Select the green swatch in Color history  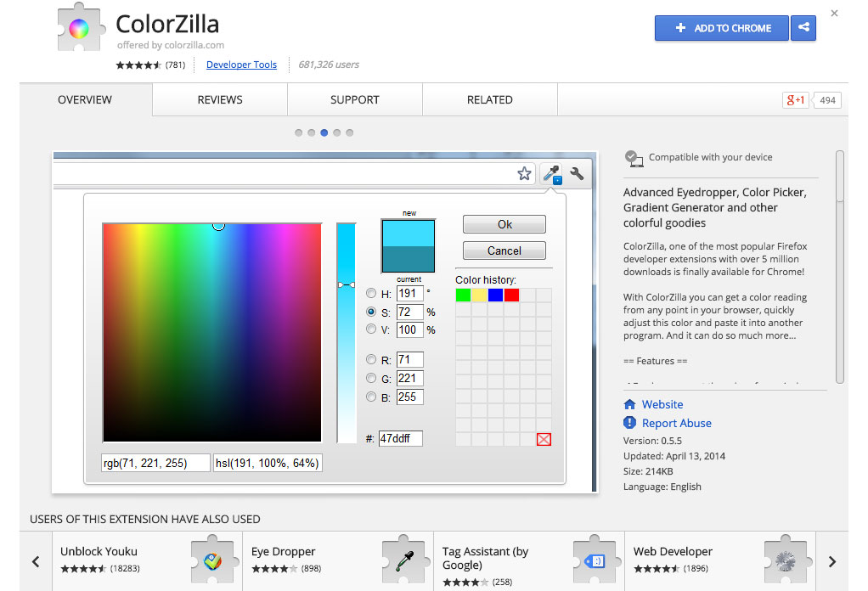point(461,294)
